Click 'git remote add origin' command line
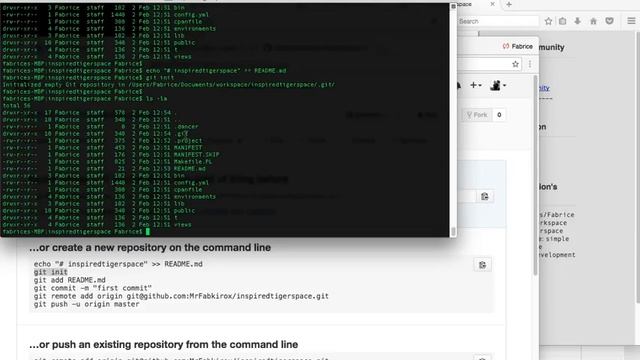Viewport: 640px width, 360px height. click(181, 296)
